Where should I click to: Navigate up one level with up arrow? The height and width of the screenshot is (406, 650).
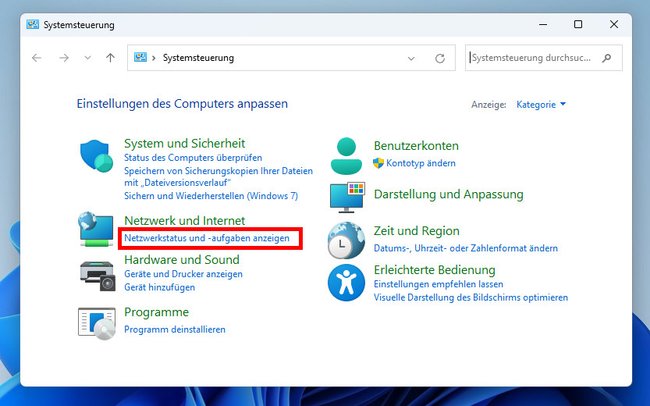(110, 58)
